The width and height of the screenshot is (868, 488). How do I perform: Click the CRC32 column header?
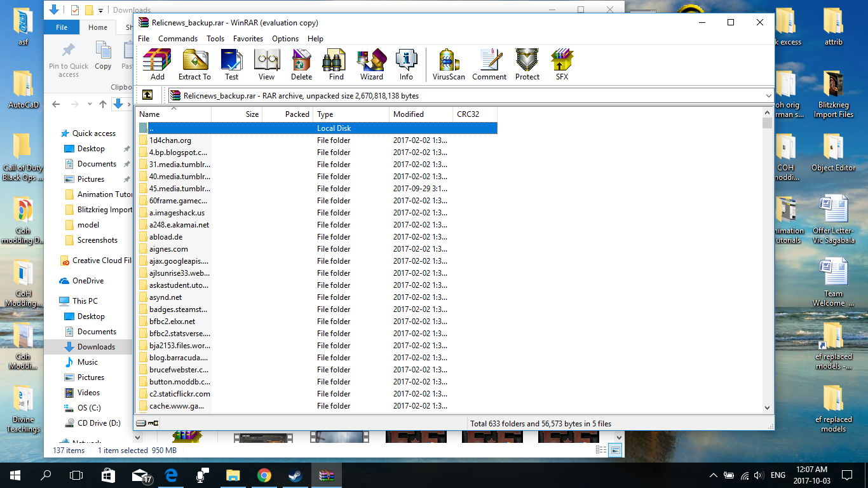pos(475,114)
